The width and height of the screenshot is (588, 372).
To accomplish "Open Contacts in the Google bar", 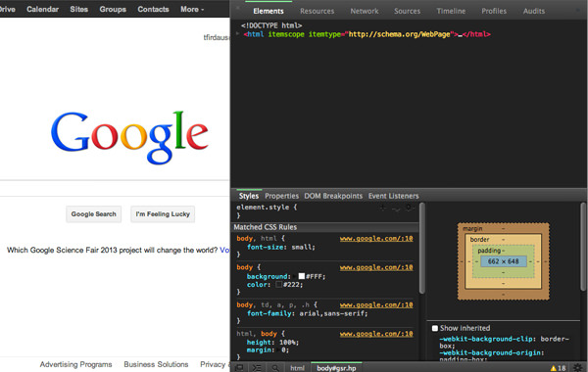I will point(153,9).
